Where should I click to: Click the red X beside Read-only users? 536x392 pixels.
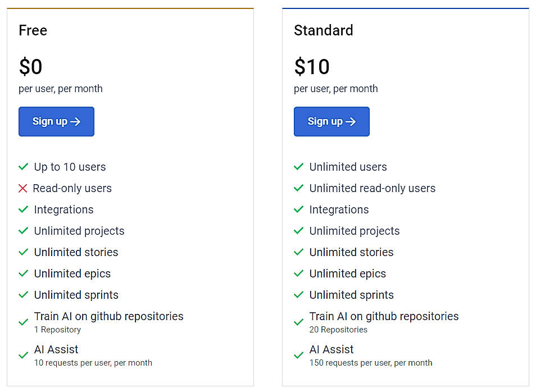[24, 188]
